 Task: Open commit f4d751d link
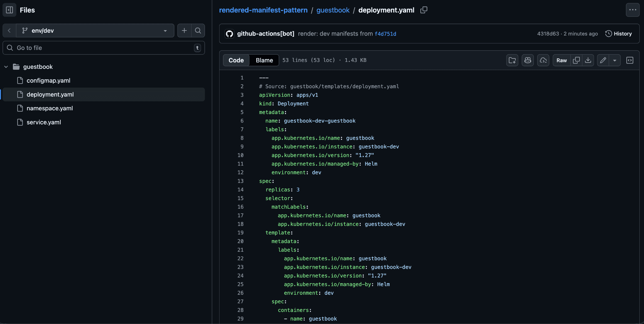tap(386, 34)
